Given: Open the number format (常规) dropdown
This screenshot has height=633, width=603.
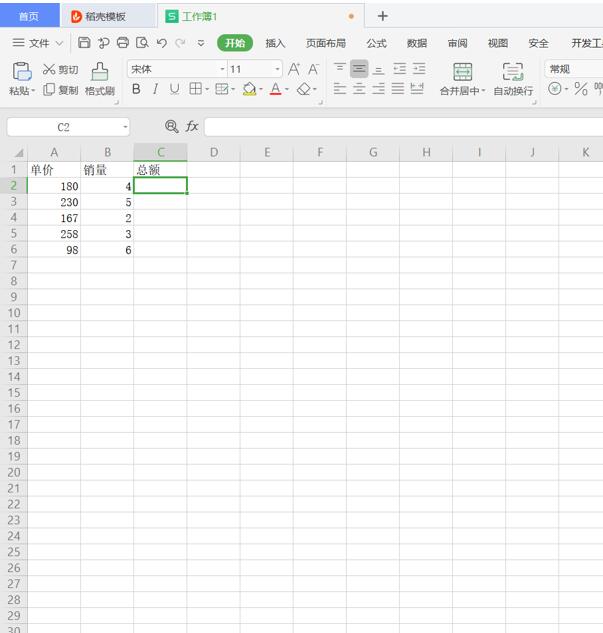Looking at the screenshot, I should pyautogui.click(x=574, y=69).
